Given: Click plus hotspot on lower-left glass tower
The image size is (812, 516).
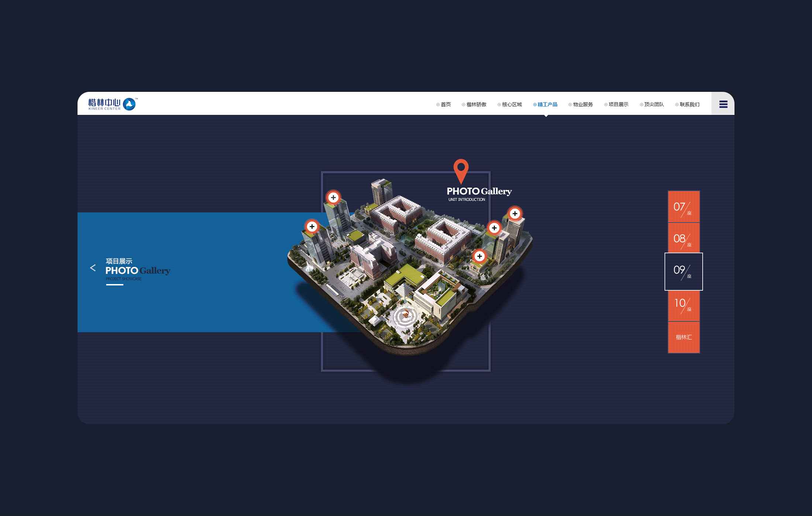Looking at the screenshot, I should point(312,226).
